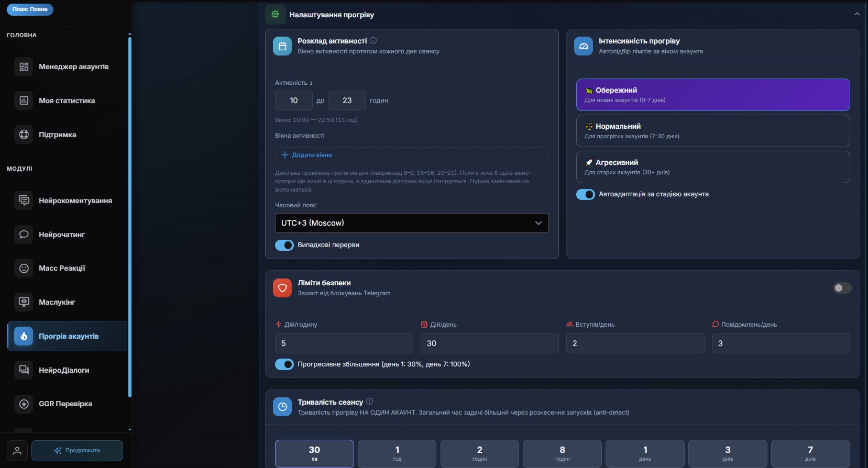
Task: Click the НейроДіалоги dialog icon
Action: tap(24, 370)
